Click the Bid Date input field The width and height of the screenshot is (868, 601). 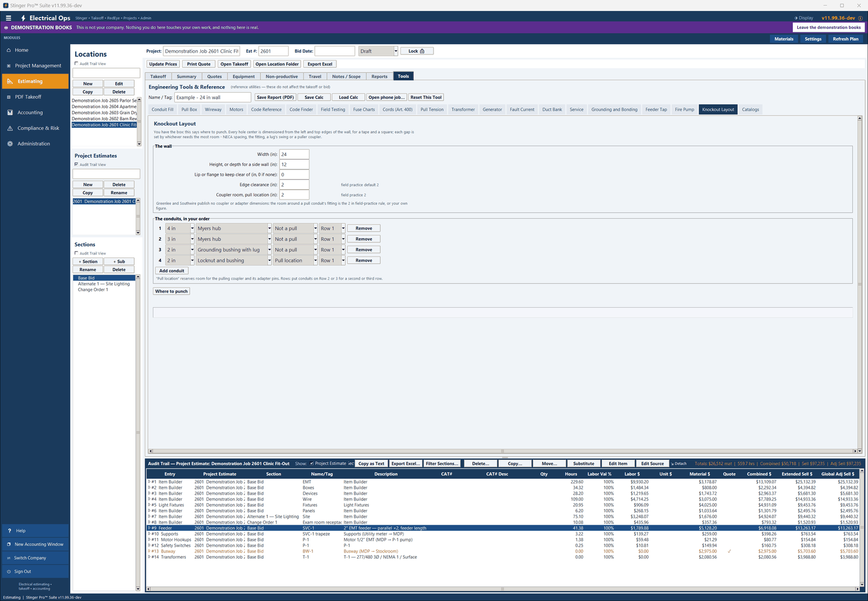pos(334,51)
